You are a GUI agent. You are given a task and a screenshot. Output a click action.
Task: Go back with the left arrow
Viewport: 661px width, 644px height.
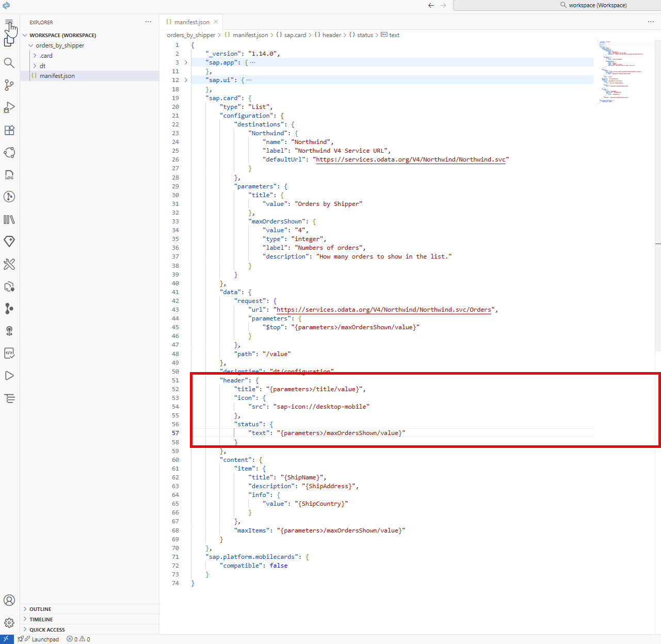click(431, 5)
